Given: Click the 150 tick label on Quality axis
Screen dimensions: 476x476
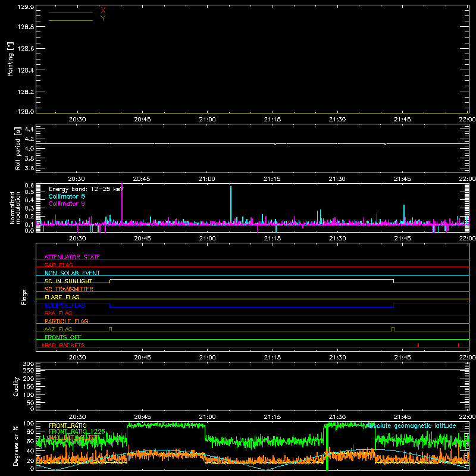Looking at the screenshot, I should [x=29, y=387].
